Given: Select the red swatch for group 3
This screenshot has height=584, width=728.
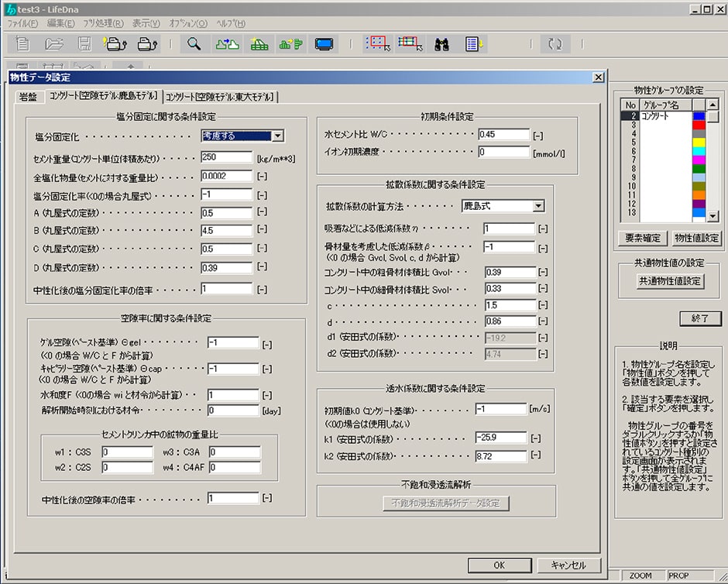Looking at the screenshot, I should 699,125.
